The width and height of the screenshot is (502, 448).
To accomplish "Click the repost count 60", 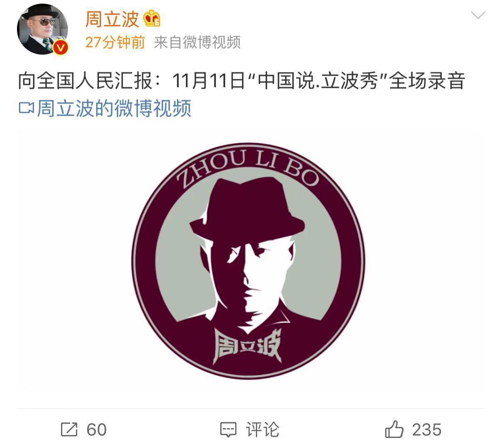I will click(x=96, y=430).
